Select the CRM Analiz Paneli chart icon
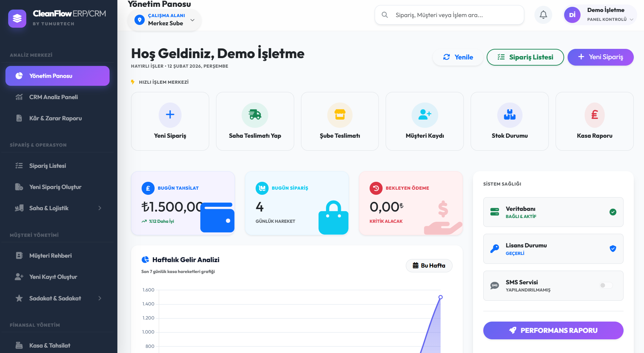 click(x=19, y=97)
